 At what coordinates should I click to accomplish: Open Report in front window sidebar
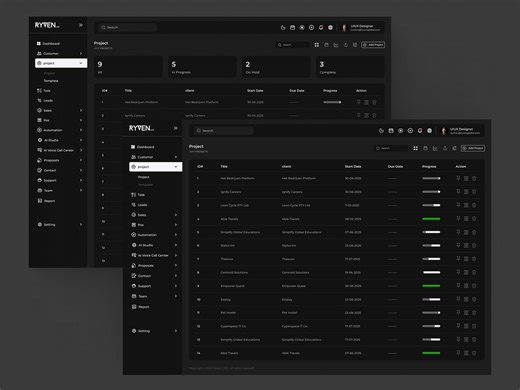pos(140,307)
